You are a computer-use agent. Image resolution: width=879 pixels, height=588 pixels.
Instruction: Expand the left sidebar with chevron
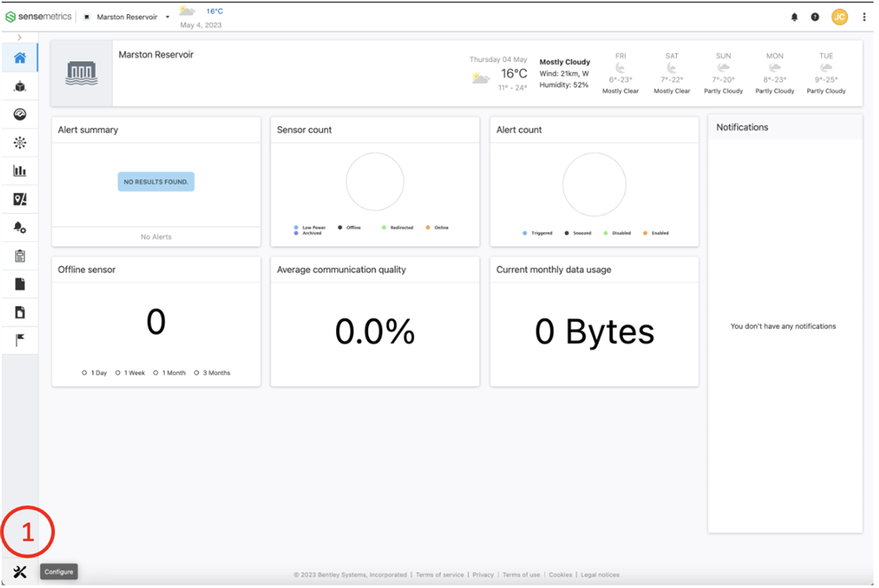[20, 37]
